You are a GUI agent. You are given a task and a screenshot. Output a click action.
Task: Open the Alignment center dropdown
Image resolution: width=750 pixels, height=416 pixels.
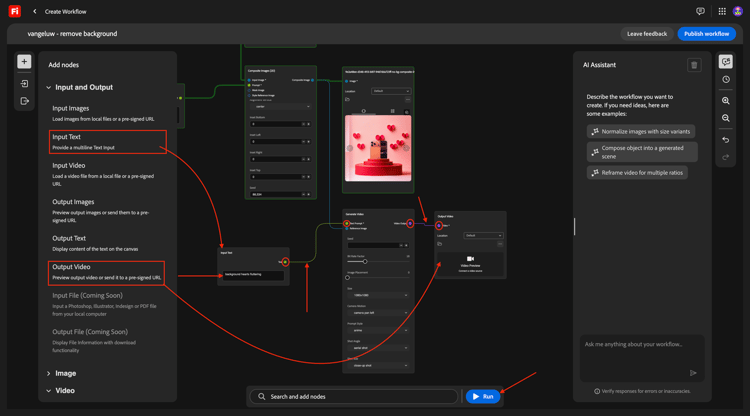pyautogui.click(x=280, y=107)
